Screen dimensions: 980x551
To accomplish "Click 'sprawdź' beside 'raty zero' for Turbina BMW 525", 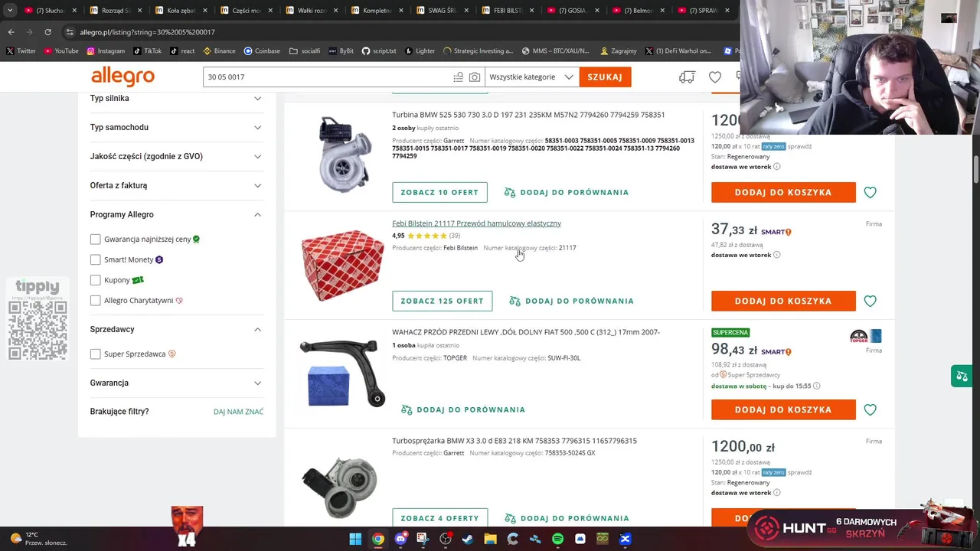I will click(799, 146).
